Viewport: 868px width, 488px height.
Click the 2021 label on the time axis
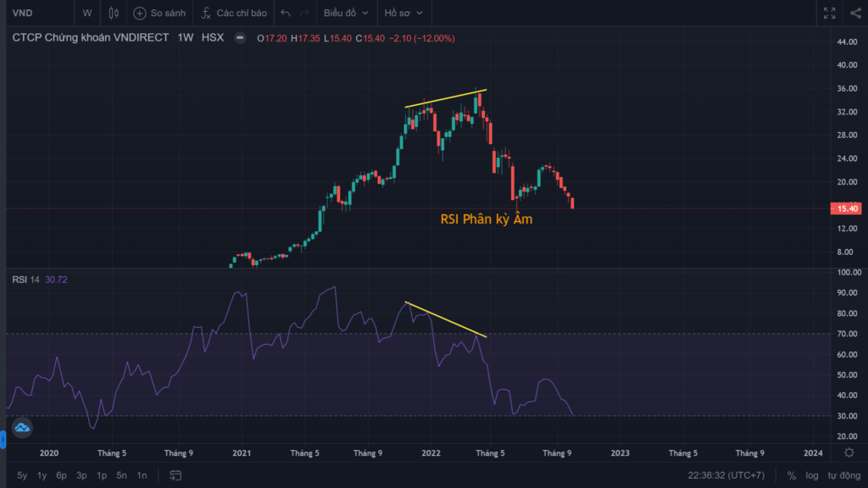(242, 452)
